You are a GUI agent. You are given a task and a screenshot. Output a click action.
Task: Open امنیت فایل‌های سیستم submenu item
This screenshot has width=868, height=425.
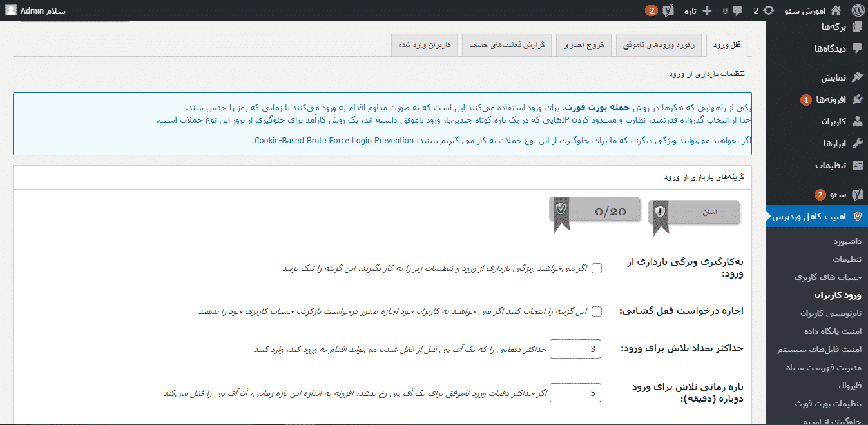[820, 350]
